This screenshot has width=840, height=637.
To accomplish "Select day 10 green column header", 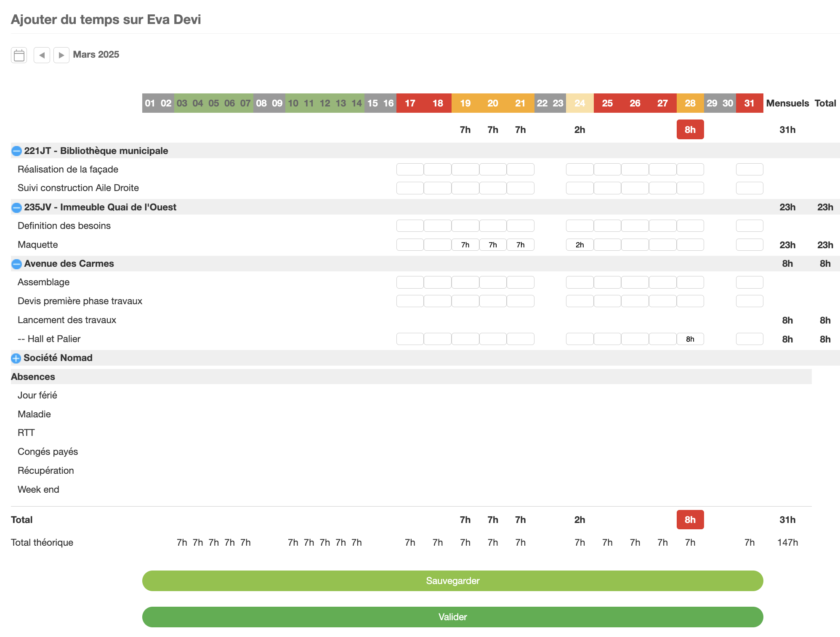I will coord(293,103).
